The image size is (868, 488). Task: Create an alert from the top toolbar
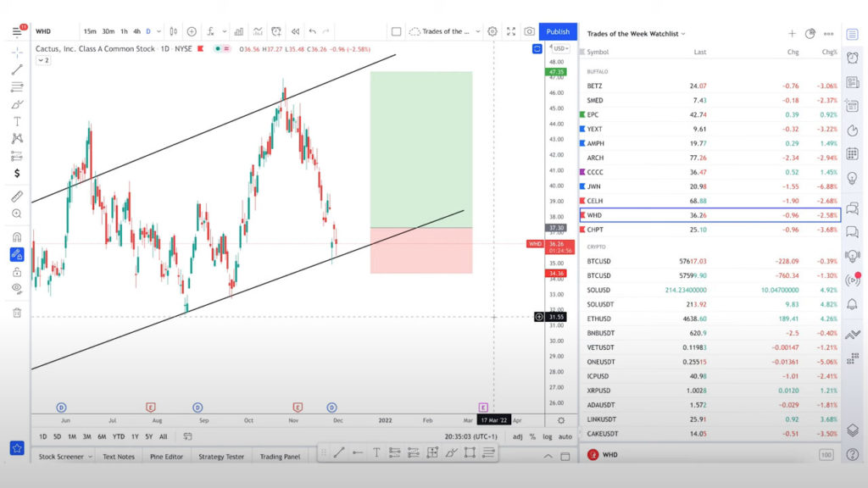[276, 31]
